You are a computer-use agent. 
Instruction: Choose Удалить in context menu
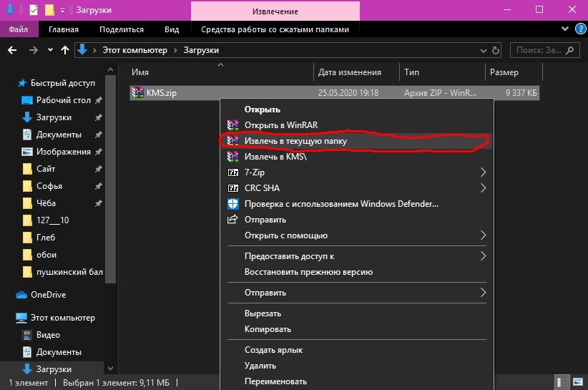[x=357, y=366]
